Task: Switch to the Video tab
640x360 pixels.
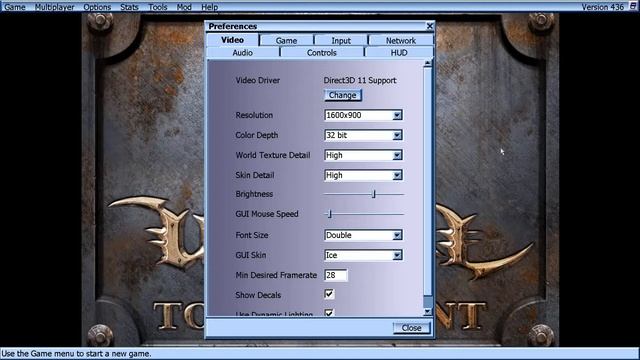Action: (x=233, y=40)
